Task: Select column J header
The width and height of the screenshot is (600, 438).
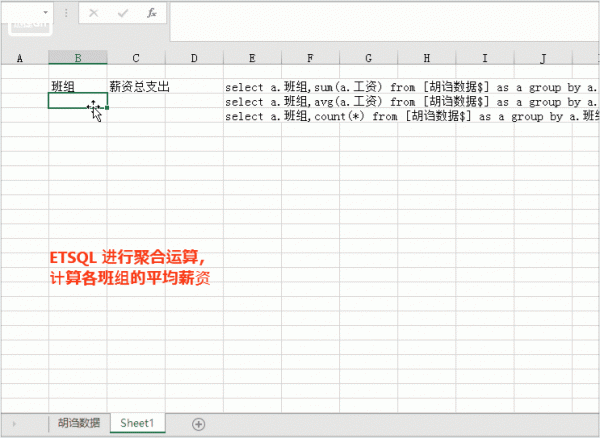Action: tap(543, 58)
